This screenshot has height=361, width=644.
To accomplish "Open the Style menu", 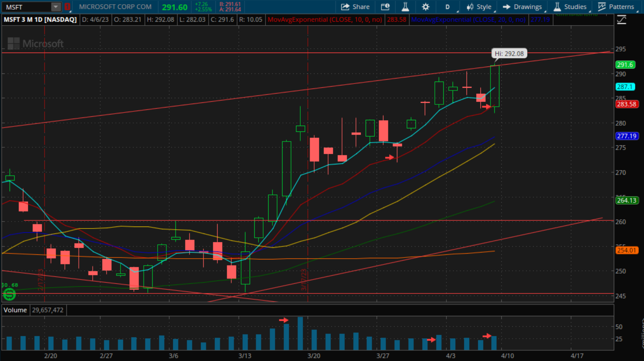I will pos(479,7).
